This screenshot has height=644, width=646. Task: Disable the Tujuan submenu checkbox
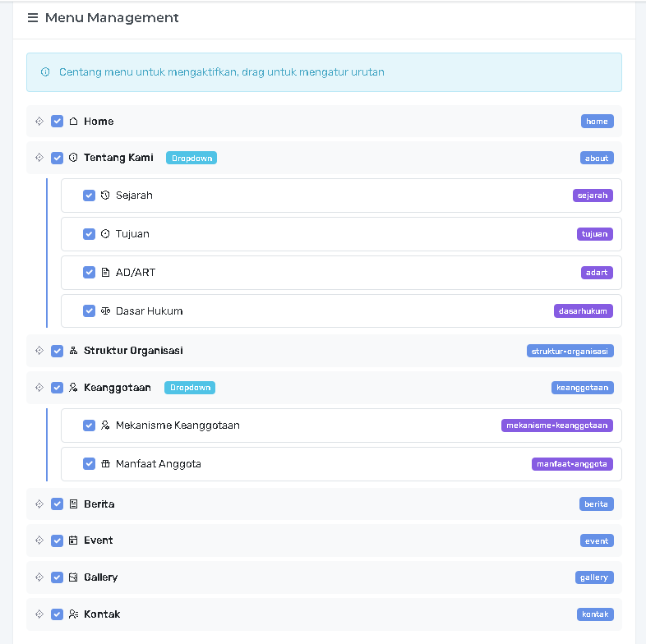point(89,234)
